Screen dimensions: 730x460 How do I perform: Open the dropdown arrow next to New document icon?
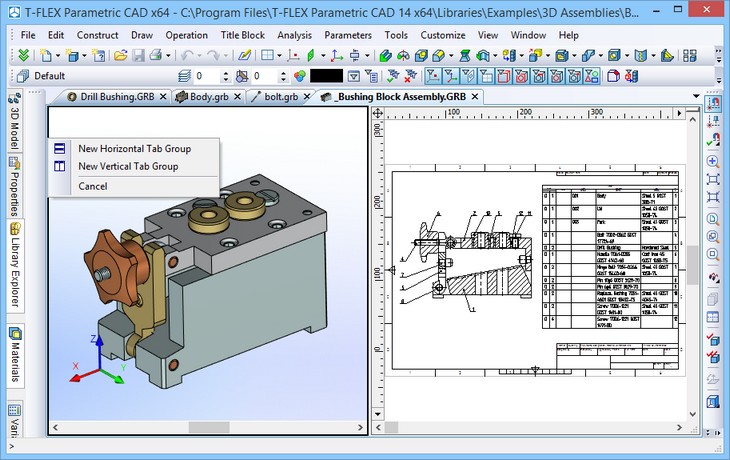pyautogui.click(x=58, y=56)
